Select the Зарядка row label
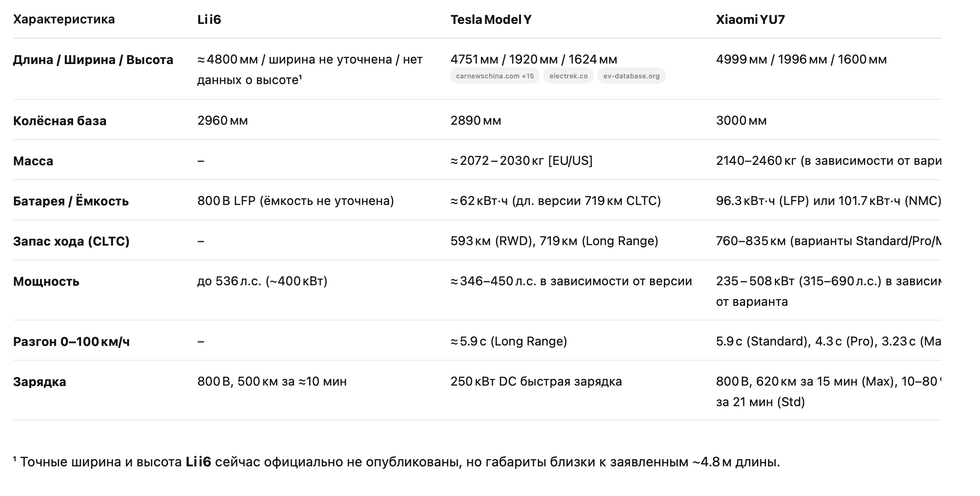The width and height of the screenshot is (980, 496). coord(40,382)
